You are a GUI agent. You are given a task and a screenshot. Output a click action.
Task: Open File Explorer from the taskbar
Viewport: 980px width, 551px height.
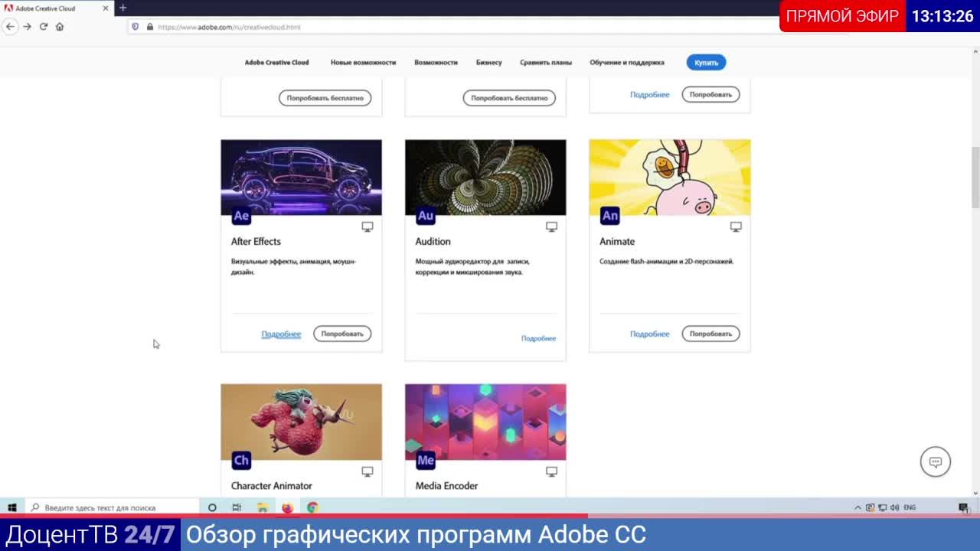click(262, 507)
